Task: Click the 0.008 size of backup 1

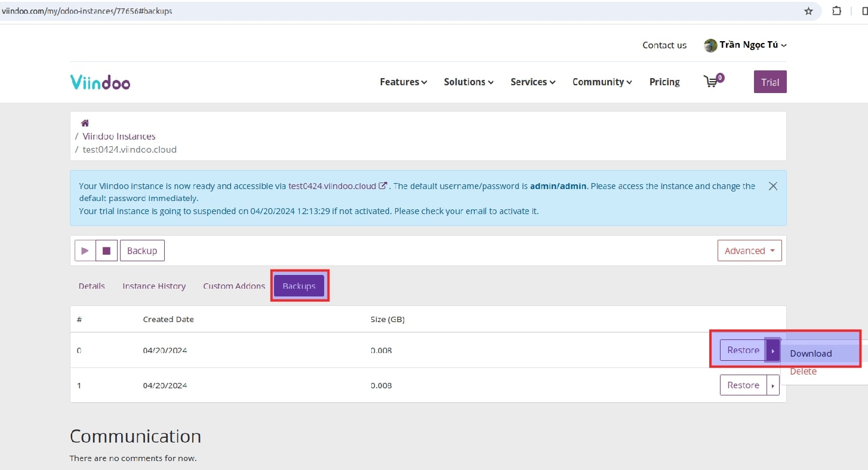Action: click(381, 386)
